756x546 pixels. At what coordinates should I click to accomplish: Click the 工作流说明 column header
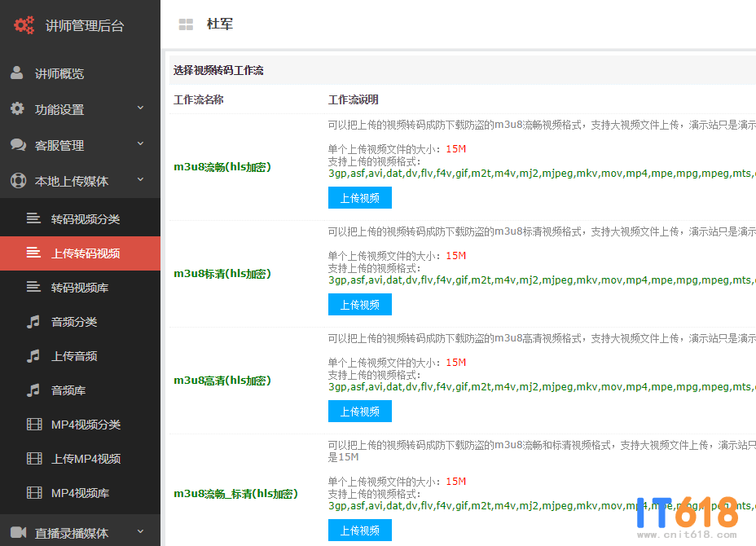pyautogui.click(x=354, y=99)
